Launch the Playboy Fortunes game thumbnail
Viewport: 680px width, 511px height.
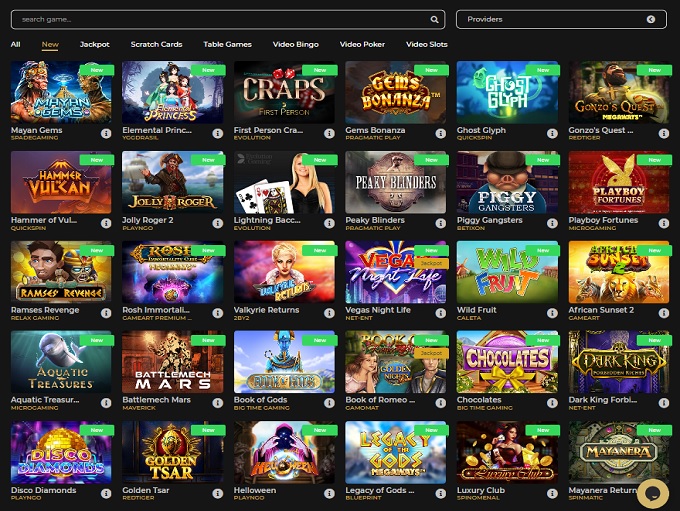618,182
